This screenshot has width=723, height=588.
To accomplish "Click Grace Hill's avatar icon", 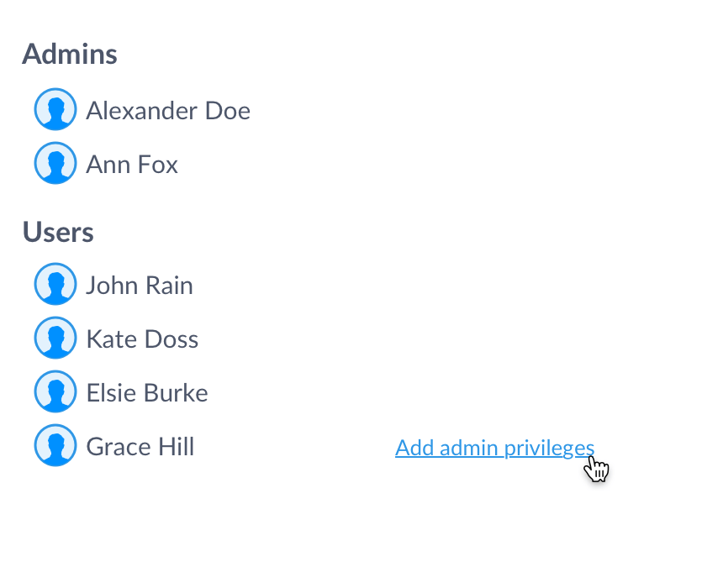I will coord(55,445).
